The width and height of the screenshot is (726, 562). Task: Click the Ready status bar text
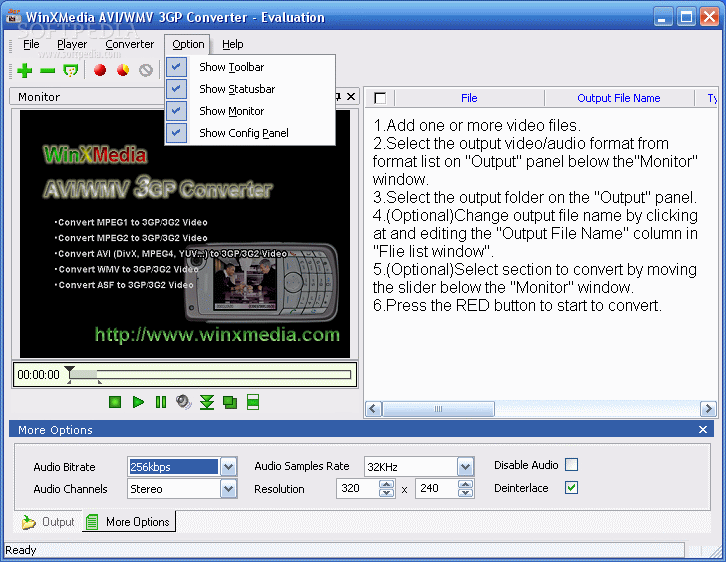coord(21,550)
